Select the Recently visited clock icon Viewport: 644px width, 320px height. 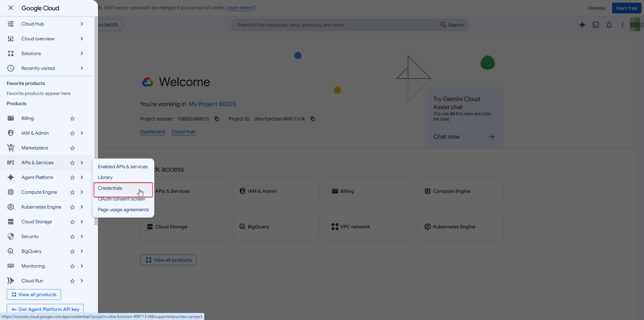tap(11, 68)
